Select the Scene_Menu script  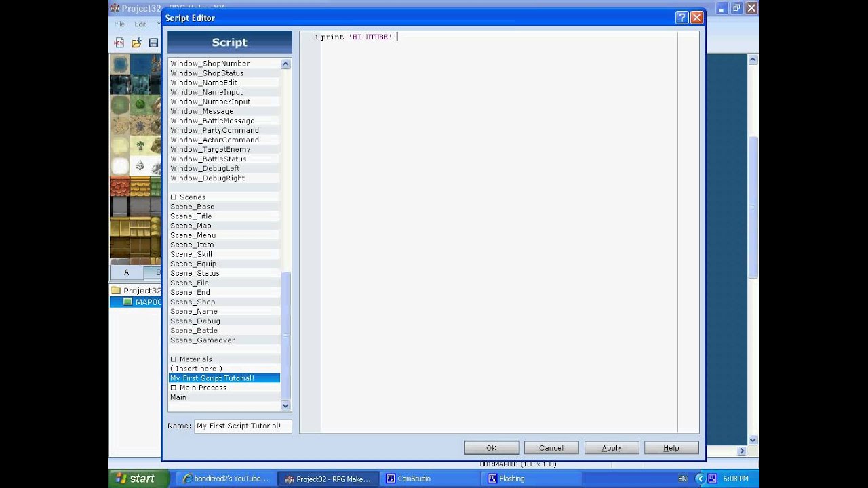(x=224, y=235)
